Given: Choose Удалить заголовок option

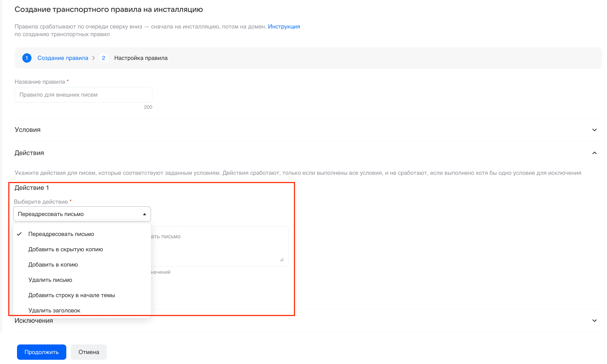Looking at the screenshot, I should tap(82, 310).
